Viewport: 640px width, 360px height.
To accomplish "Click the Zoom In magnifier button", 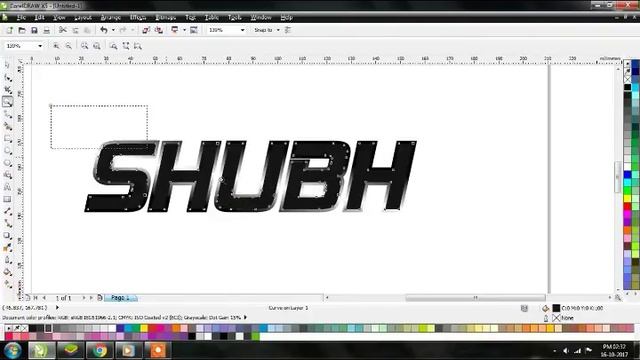I will pyautogui.click(x=56, y=46).
